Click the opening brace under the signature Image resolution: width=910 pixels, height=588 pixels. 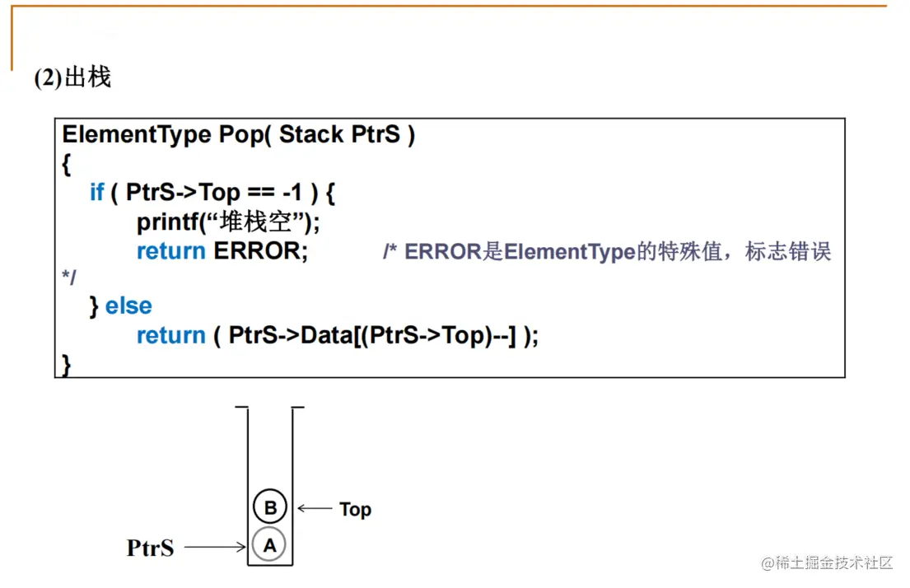(x=67, y=164)
